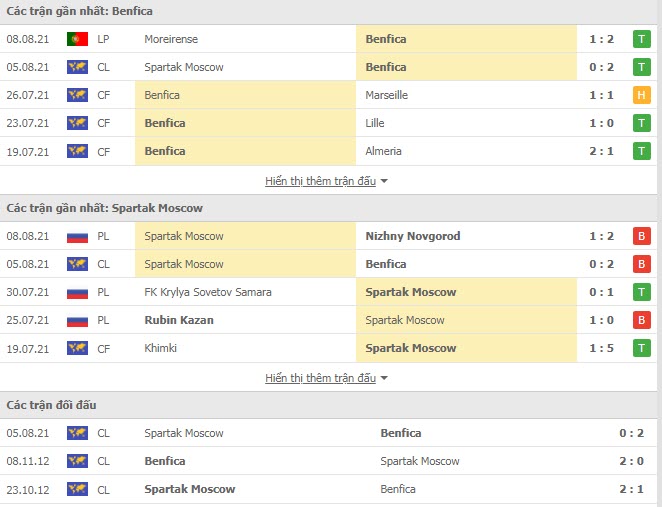Screen dimensions: 662x507
Task: Click the green T badge for Khimki 1:5 result
Action: pyautogui.click(x=641, y=348)
